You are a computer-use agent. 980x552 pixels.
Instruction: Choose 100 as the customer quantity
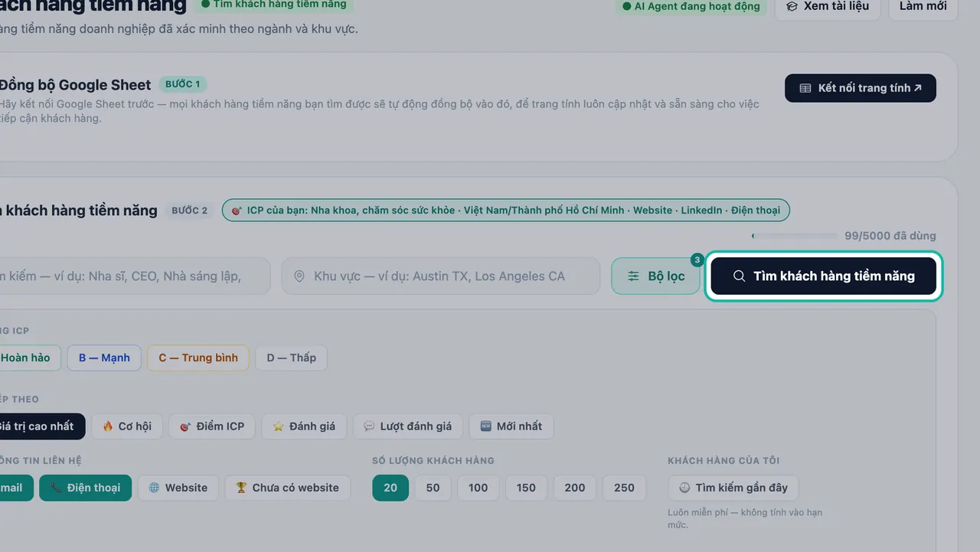479,488
